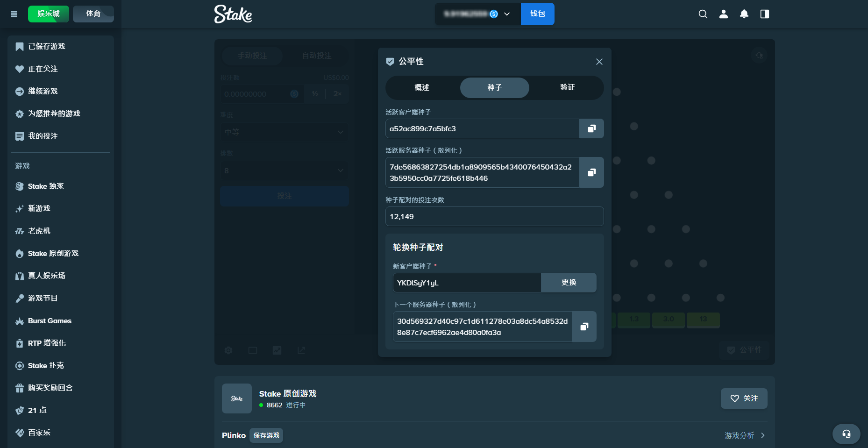Screen dimensions: 868x448
Task: Click the 2× bet amount button
Action: pyautogui.click(x=337, y=94)
